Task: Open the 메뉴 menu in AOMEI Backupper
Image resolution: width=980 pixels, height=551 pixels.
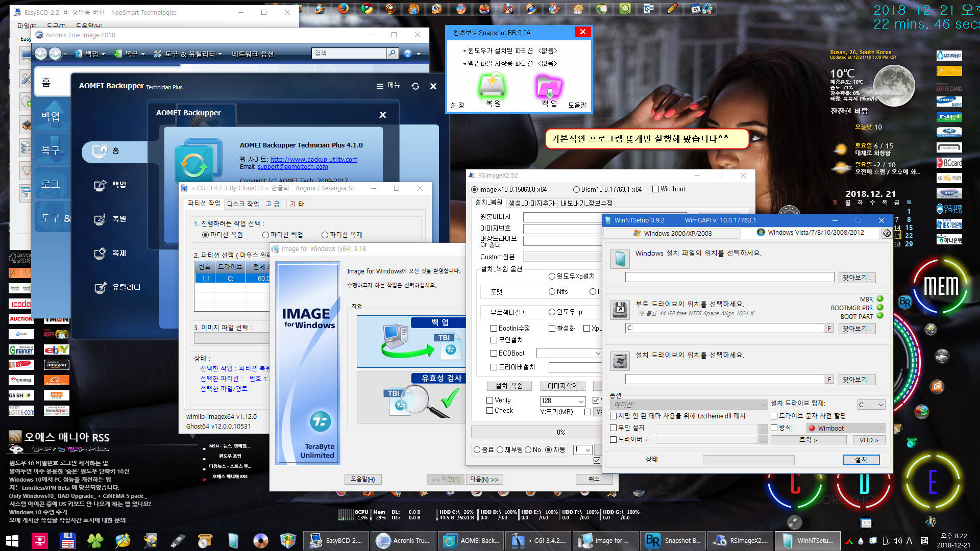Action: [388, 86]
